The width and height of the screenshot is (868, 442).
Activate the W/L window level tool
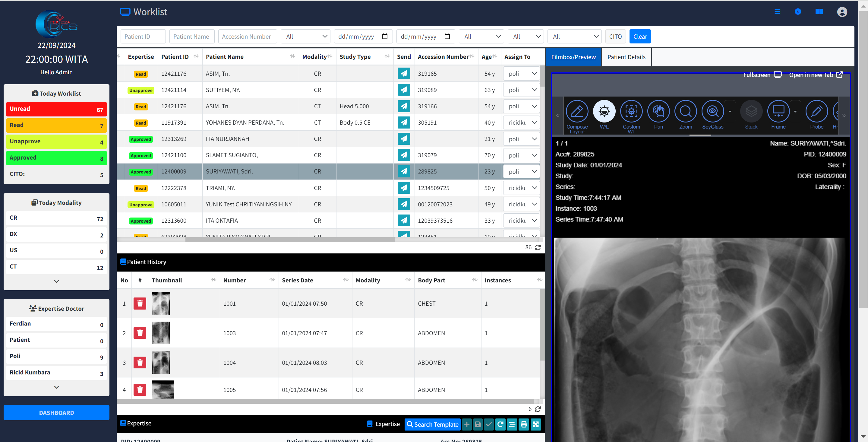click(x=604, y=115)
